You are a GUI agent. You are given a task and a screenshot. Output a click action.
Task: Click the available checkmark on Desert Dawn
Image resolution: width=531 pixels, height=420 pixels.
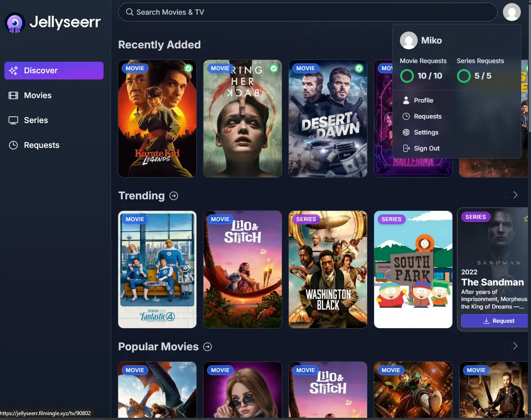(359, 68)
